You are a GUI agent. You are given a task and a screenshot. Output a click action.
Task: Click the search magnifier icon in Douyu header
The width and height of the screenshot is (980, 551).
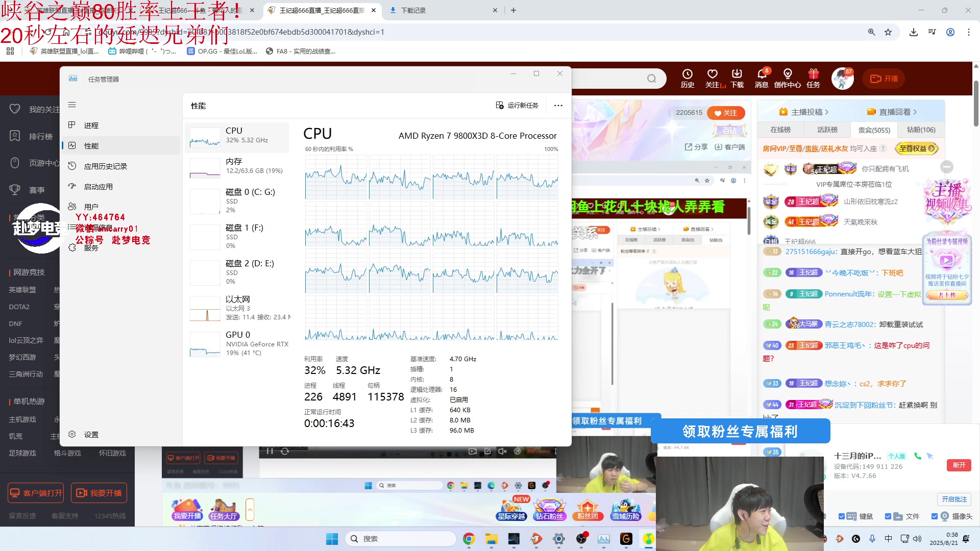(x=652, y=79)
